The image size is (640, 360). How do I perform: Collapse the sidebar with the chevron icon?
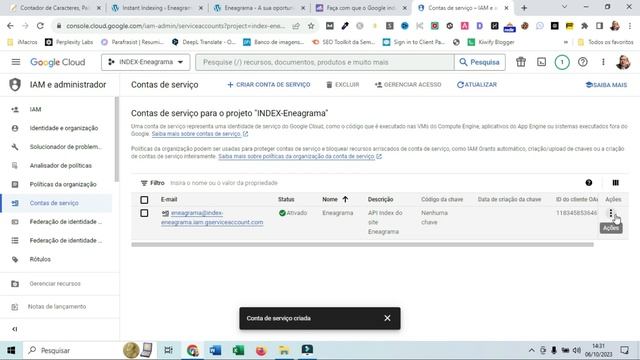pyautogui.click(x=15, y=329)
